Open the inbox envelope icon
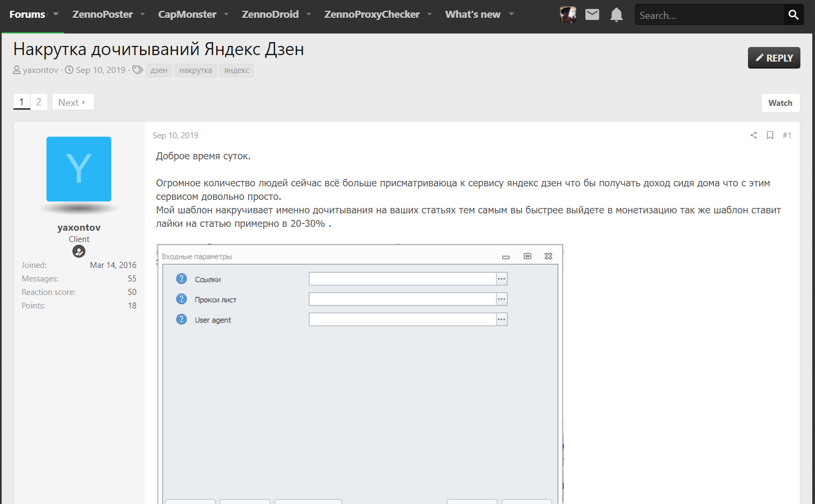Viewport: 815px width, 504px height. (592, 15)
